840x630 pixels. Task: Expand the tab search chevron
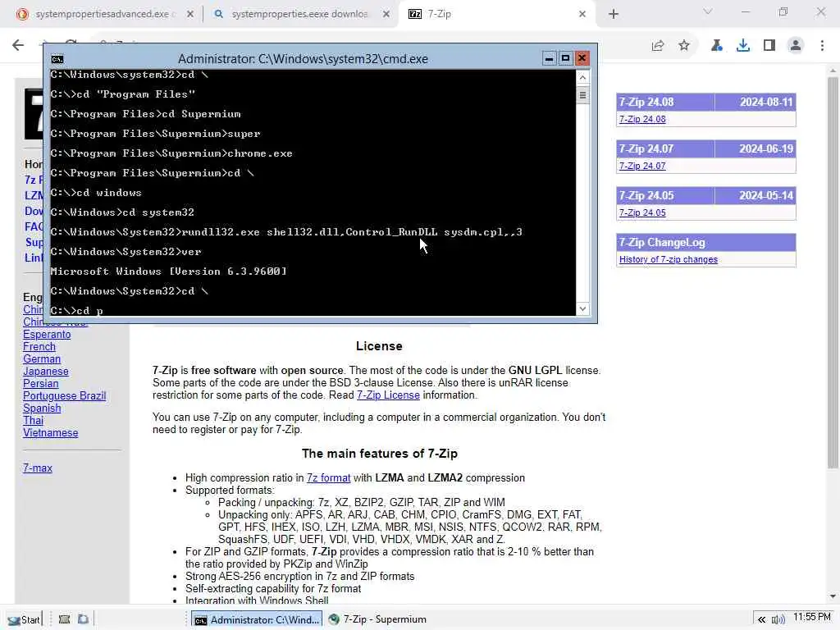tap(708, 11)
